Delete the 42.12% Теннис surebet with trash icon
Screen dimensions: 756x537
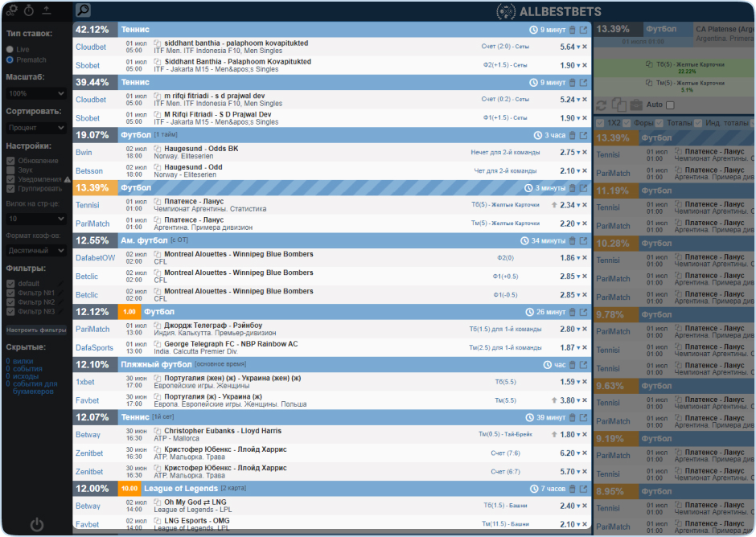pos(572,30)
